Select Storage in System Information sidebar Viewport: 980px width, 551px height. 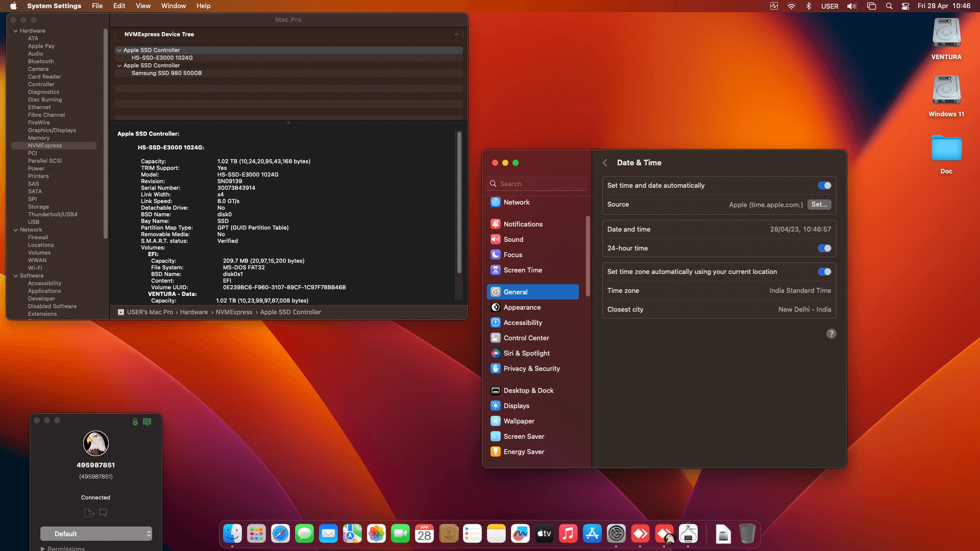[38, 207]
